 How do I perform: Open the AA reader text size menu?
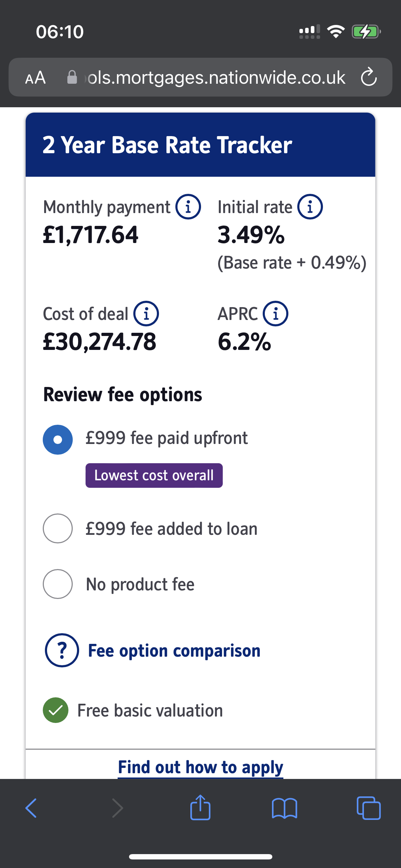(x=36, y=77)
